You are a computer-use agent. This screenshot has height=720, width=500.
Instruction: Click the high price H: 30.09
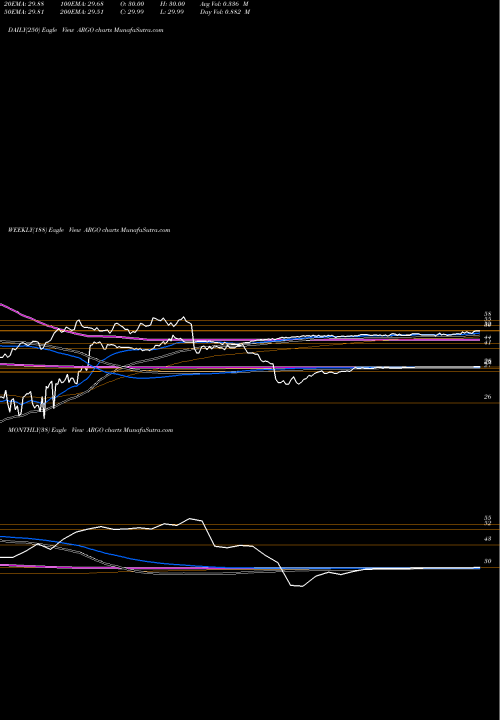pos(174,4)
